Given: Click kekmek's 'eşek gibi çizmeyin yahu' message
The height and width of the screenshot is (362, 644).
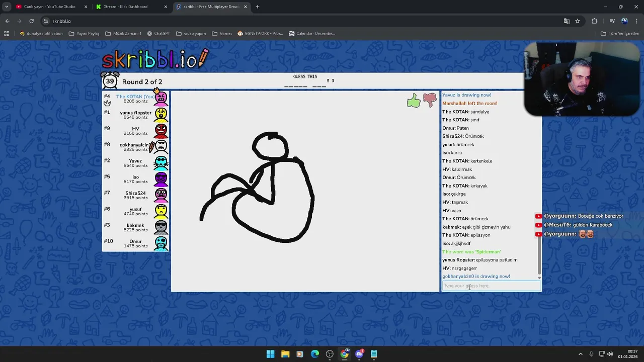Looking at the screenshot, I should [x=476, y=227].
